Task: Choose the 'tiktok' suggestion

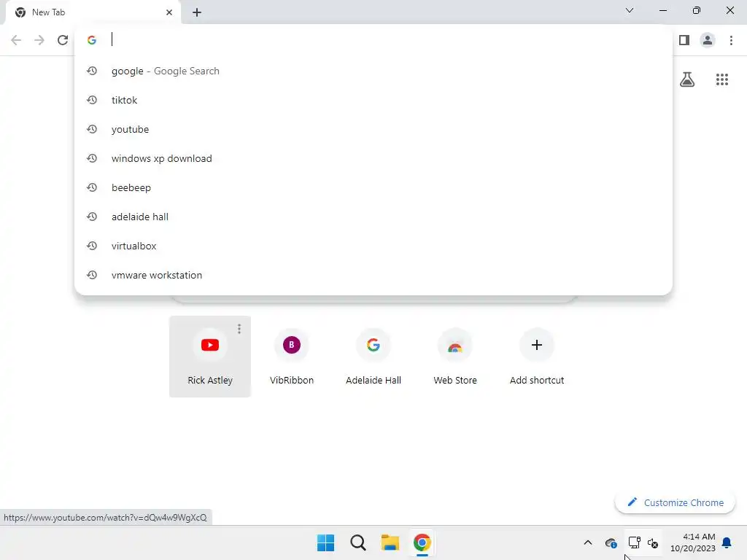Action: point(373,100)
